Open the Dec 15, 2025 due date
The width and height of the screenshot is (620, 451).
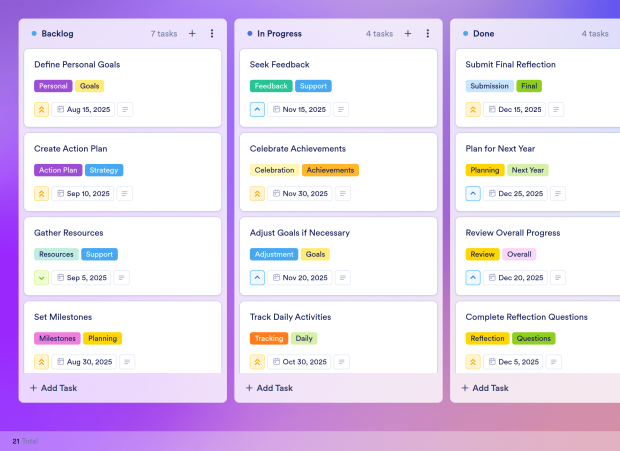click(x=514, y=109)
